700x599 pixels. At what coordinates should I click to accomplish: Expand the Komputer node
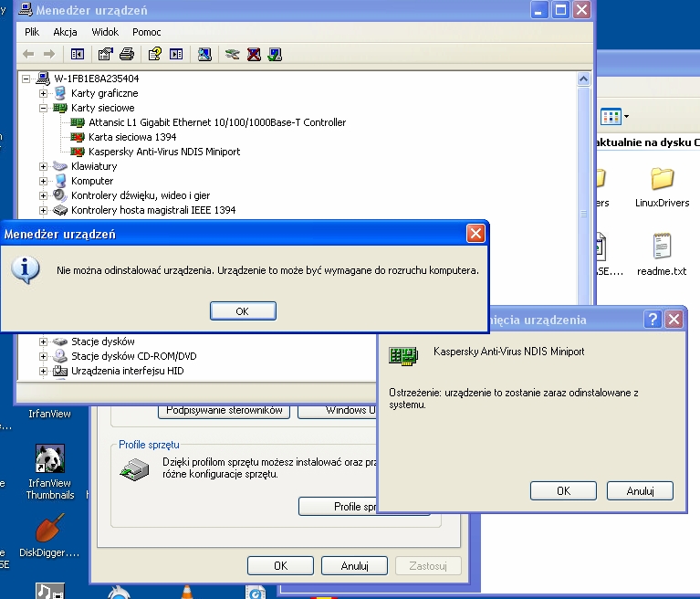point(43,182)
